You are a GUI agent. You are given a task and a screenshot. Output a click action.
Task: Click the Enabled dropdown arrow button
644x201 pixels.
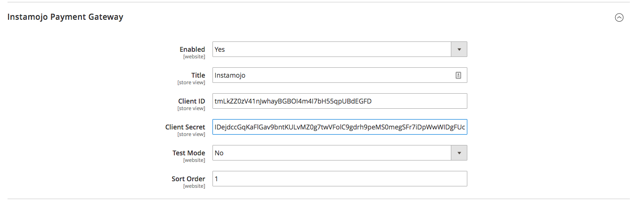[x=459, y=49]
